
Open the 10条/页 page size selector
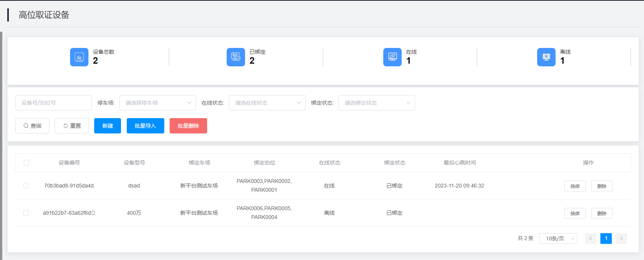tap(558, 239)
